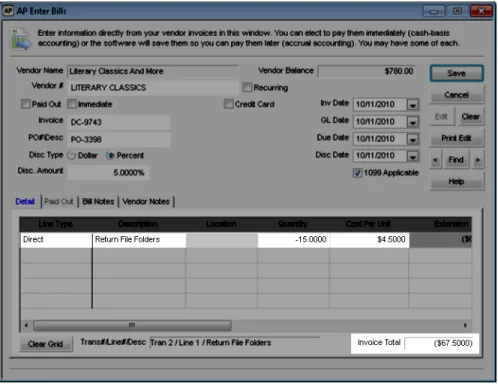498x384 pixels.
Task: Select the cost per unit cell $4.5000
Action: 369,240
